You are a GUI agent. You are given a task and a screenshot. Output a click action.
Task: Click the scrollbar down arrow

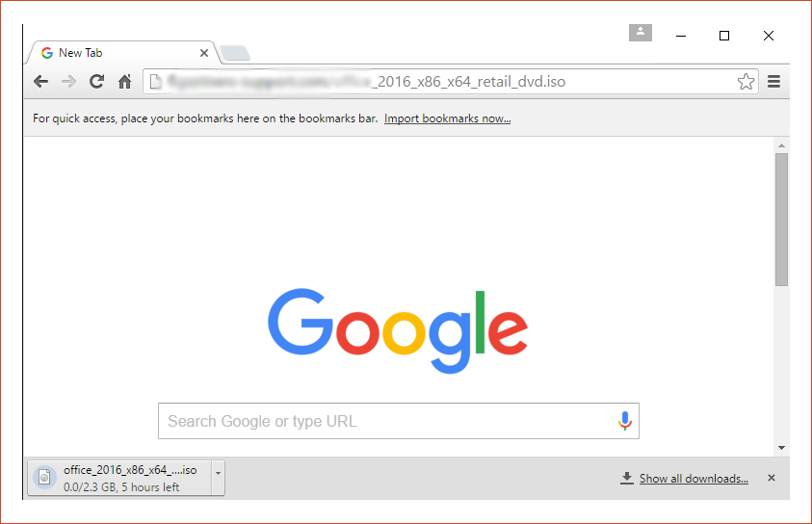(x=781, y=448)
